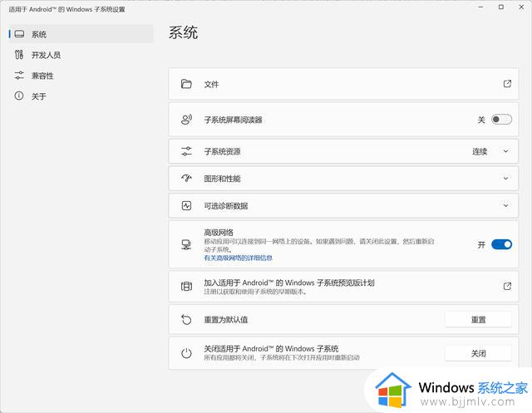The image size is (532, 413).
Task: Click the 加入适用于 Android 的 Windows 子系统预览版计划 title
Action: (x=289, y=283)
